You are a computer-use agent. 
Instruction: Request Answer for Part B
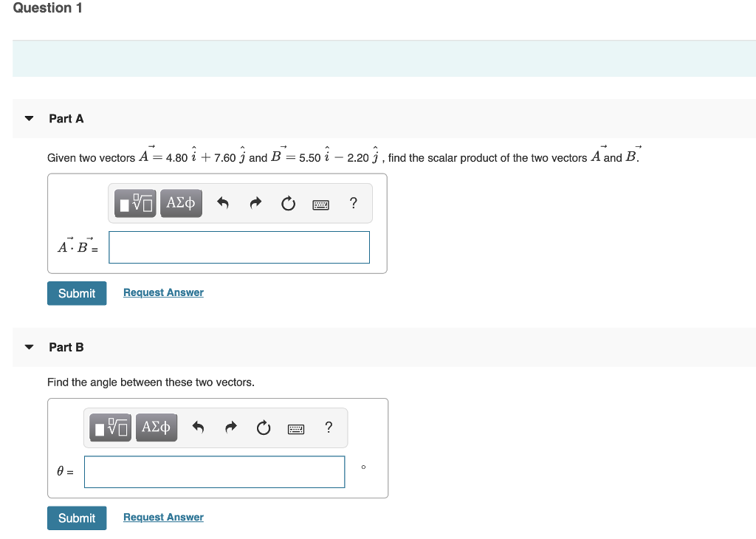pos(162,517)
